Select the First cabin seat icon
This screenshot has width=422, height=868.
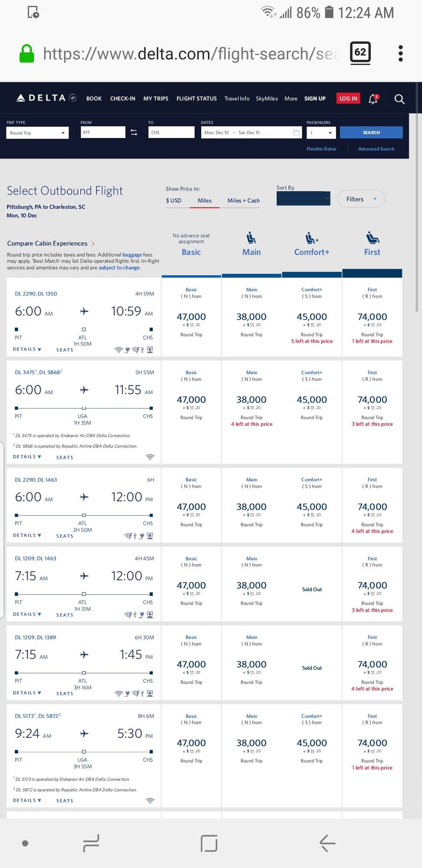(372, 238)
